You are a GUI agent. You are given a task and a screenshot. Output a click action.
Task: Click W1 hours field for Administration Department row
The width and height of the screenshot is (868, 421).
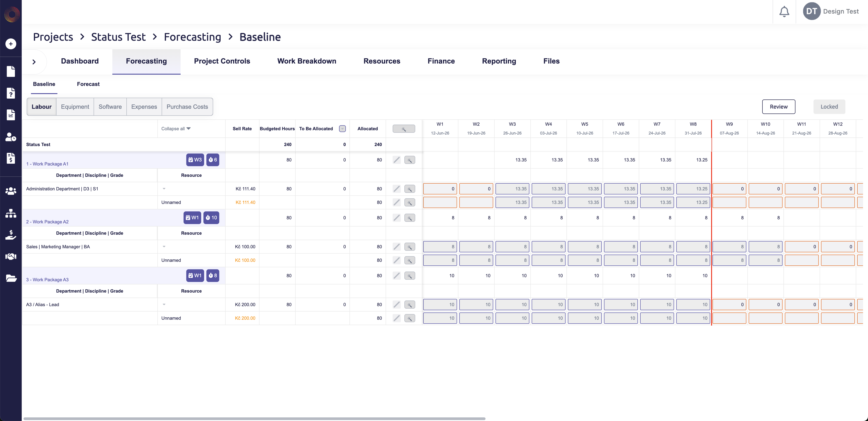[440, 189]
